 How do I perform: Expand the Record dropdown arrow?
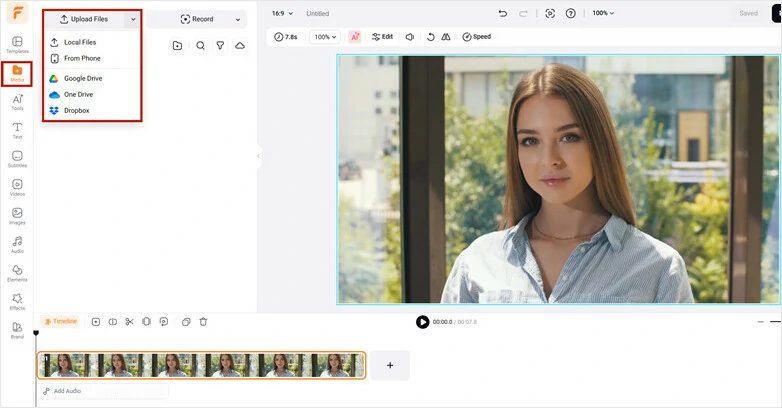pyautogui.click(x=238, y=19)
